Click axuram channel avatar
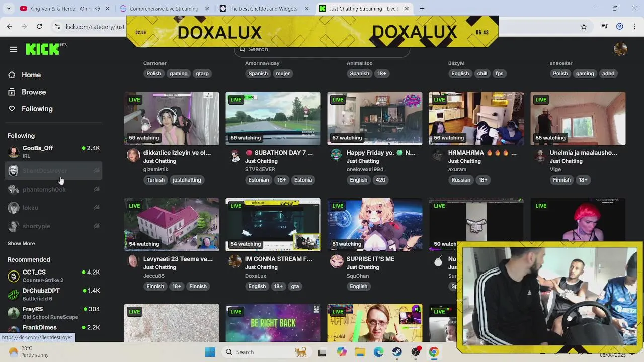 pyautogui.click(x=438, y=155)
